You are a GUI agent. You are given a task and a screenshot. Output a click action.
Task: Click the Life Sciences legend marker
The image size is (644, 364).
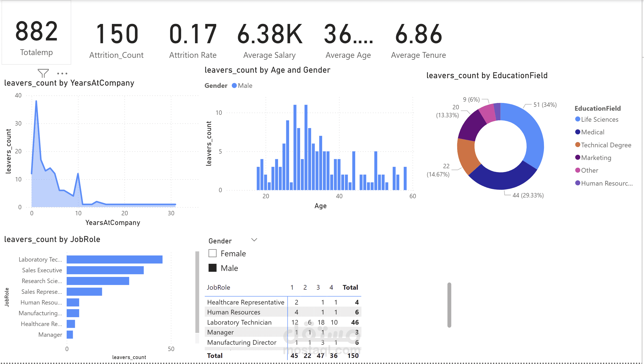[578, 119]
